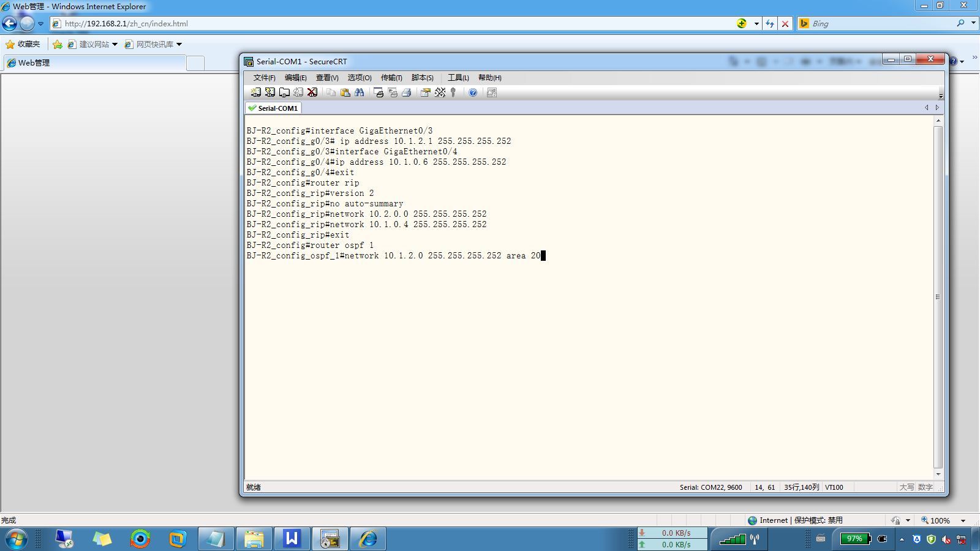The image size is (980, 551).
Task: Click the Print Selection toolbar icon
Action: [x=392, y=92]
